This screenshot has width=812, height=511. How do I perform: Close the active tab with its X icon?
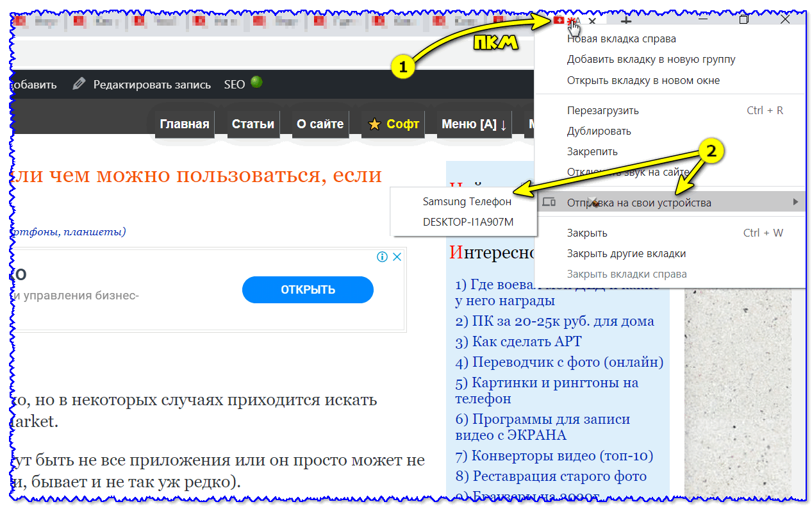click(592, 21)
